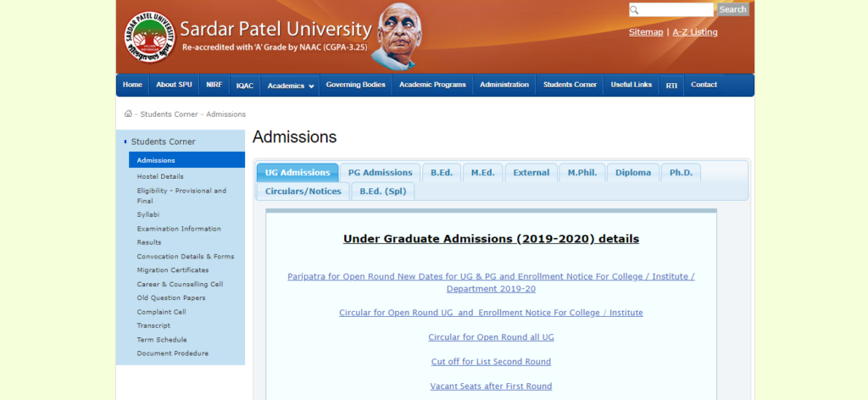Switch to PG Admissions tab
Screen dimensions: 868x400
tap(381, 173)
